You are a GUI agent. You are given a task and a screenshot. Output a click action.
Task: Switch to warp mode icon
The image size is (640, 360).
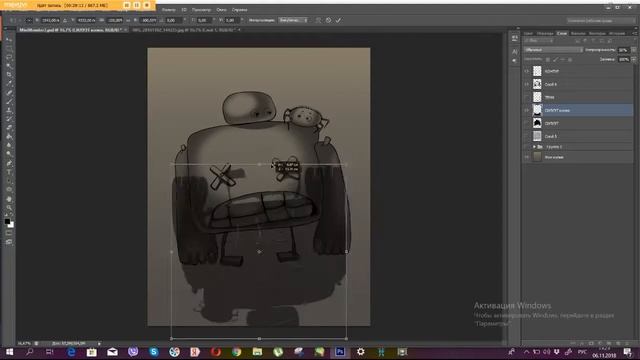(x=318, y=20)
